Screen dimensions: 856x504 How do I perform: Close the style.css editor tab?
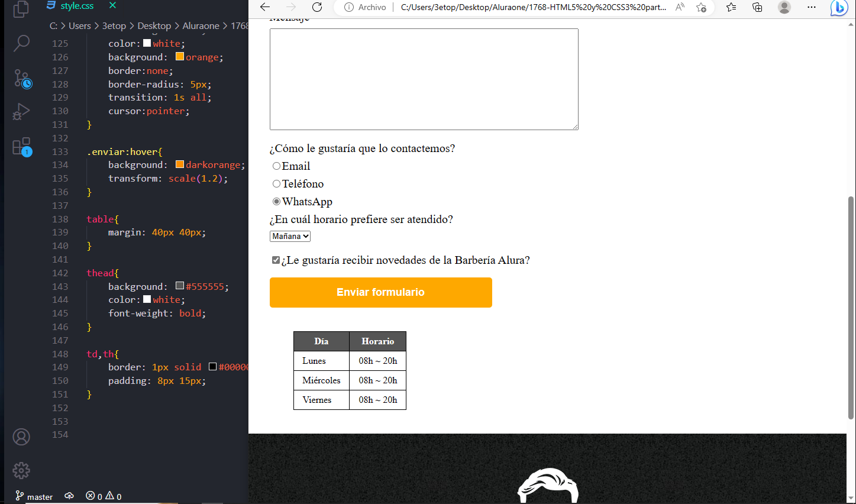[x=112, y=5]
